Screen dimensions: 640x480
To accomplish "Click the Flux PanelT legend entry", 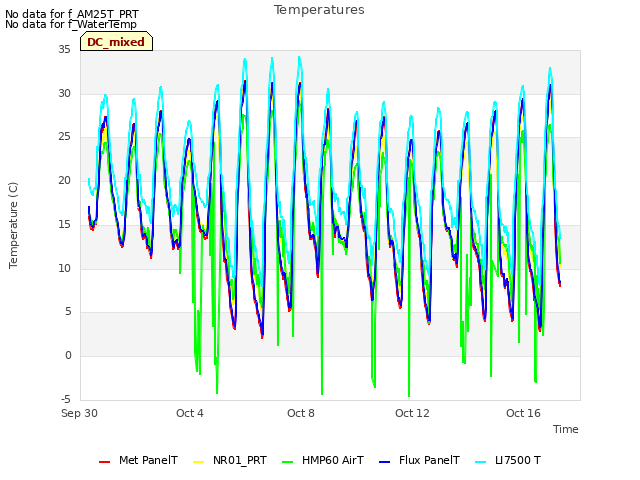I will point(420,460).
